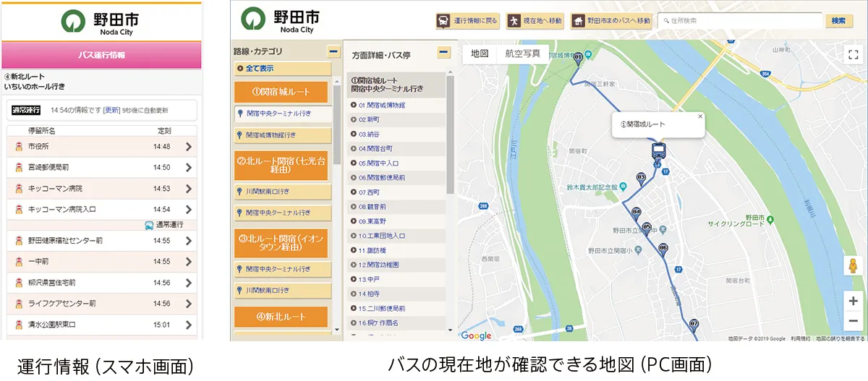The height and width of the screenshot is (381, 868).
Task: Close the 関宿城ルート info popup
Action: (x=699, y=116)
